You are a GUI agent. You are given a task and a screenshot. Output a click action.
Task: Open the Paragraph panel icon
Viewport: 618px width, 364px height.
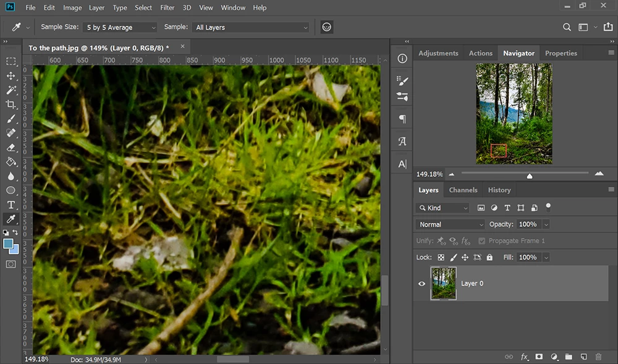402,119
